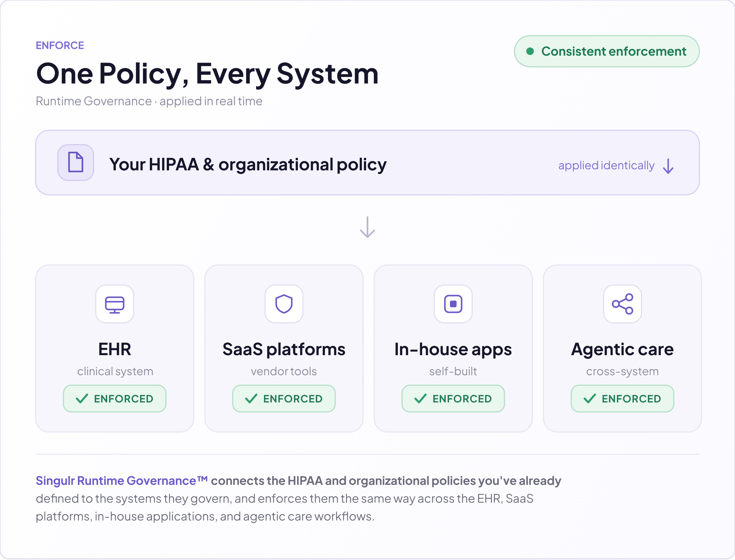Image resolution: width=735 pixels, height=560 pixels.
Task: Click the Consistent enforcement pill
Action: (607, 51)
